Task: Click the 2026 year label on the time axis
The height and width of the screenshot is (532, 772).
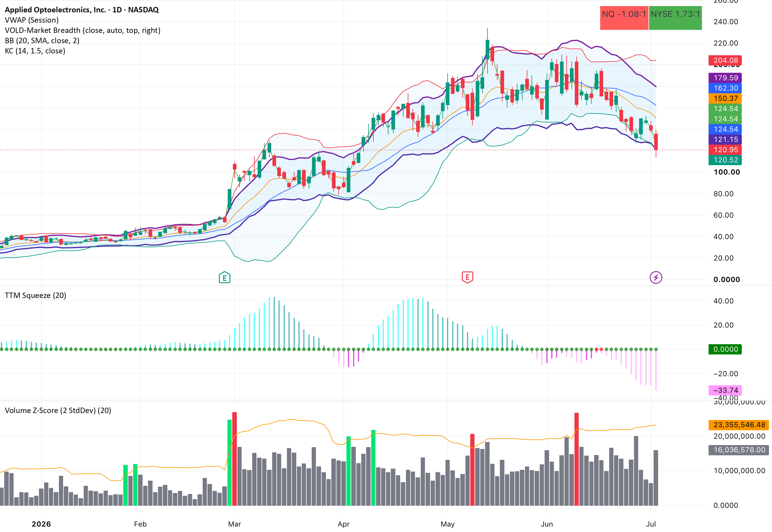Action: [41, 524]
